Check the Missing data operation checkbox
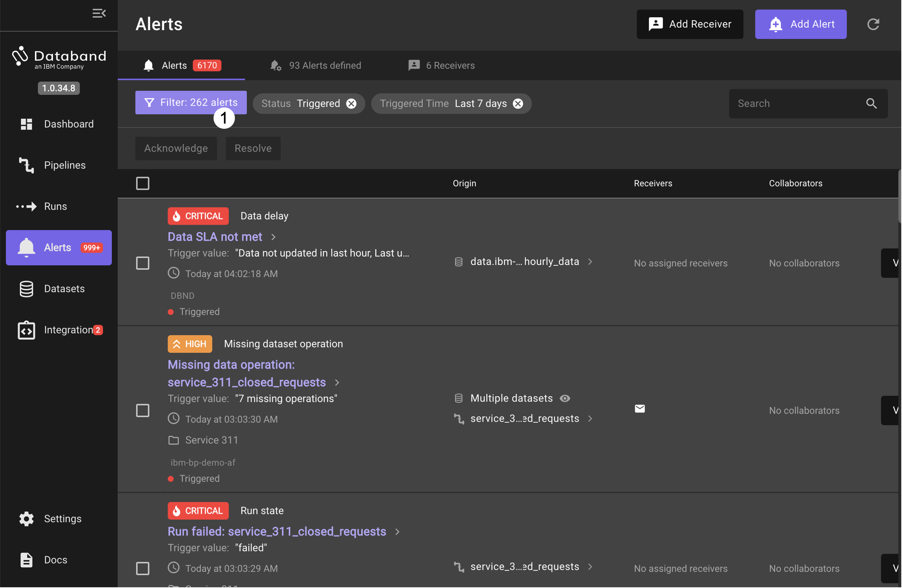 pyautogui.click(x=143, y=410)
